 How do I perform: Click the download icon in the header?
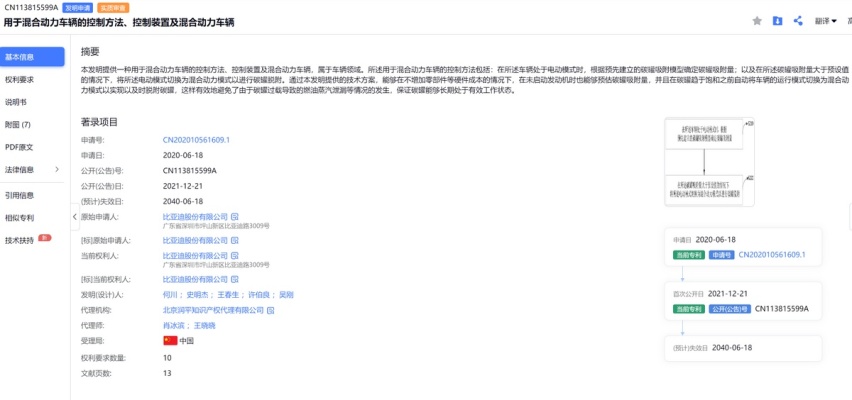point(778,21)
